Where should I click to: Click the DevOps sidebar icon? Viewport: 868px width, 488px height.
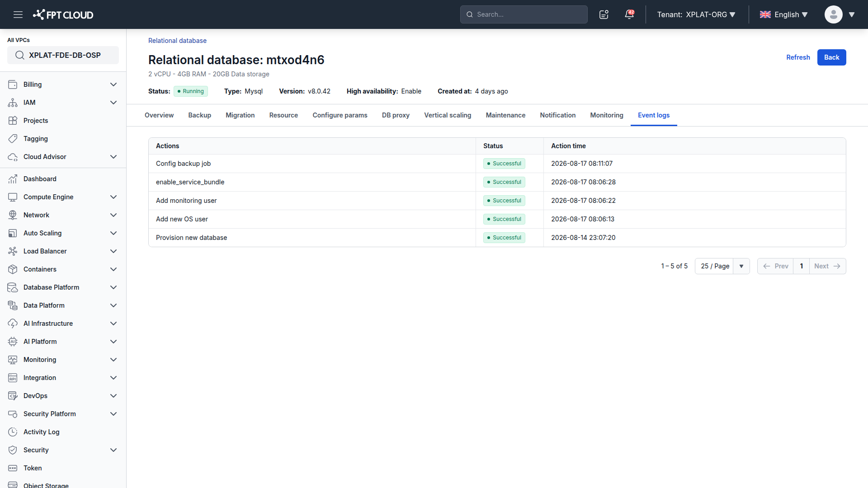pyautogui.click(x=13, y=396)
